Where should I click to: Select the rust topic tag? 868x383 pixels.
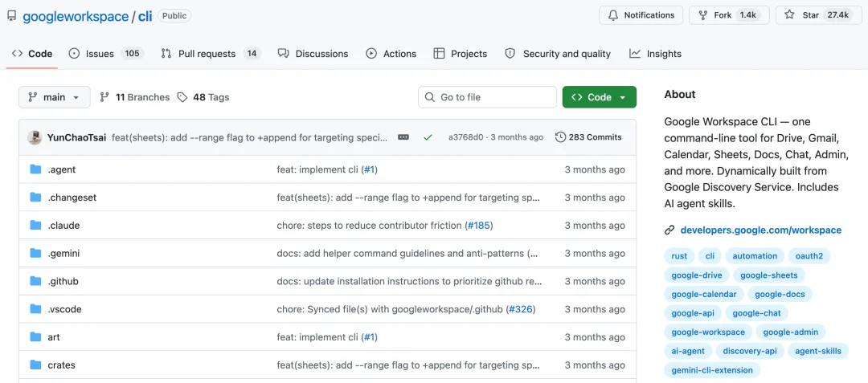click(679, 256)
